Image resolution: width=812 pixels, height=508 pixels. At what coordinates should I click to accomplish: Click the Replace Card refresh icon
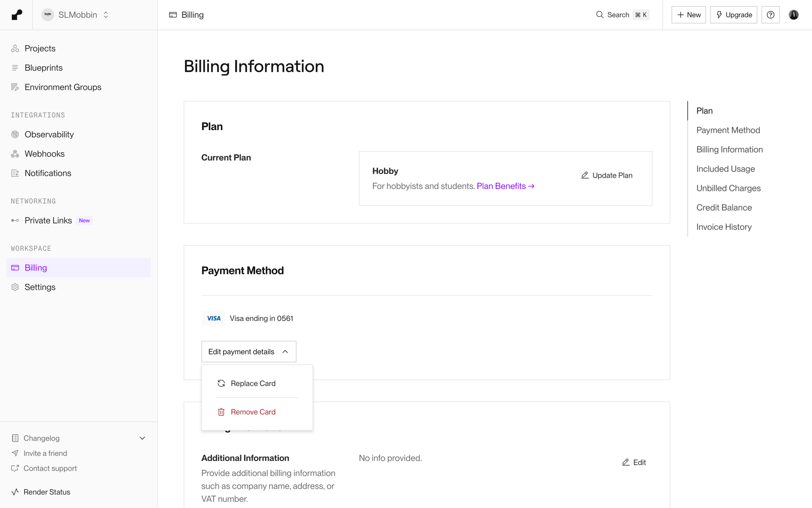point(221,384)
